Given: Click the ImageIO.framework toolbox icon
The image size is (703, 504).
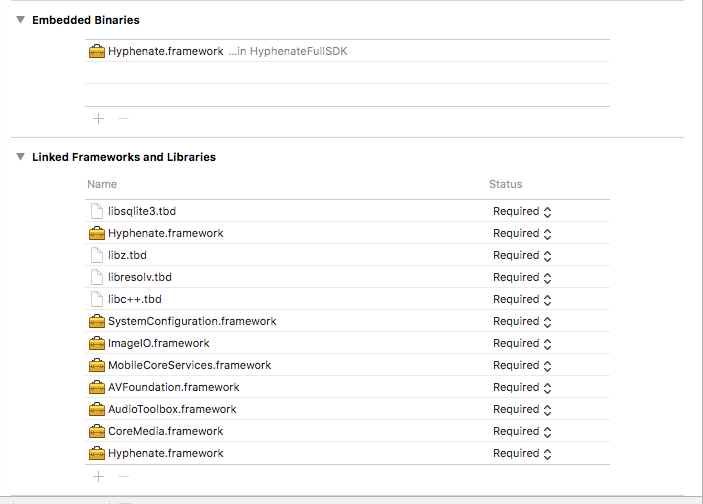Looking at the screenshot, I should [x=97, y=343].
